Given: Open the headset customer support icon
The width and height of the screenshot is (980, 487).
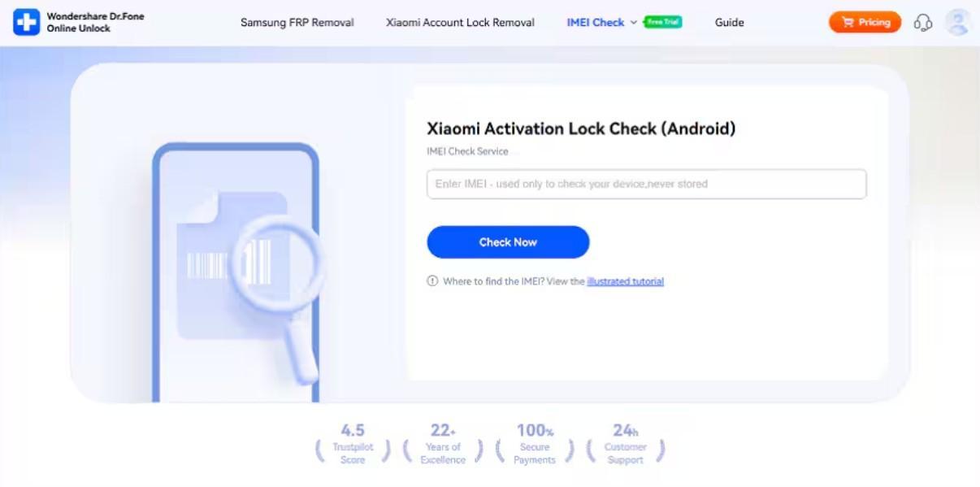Looking at the screenshot, I should pos(923,23).
